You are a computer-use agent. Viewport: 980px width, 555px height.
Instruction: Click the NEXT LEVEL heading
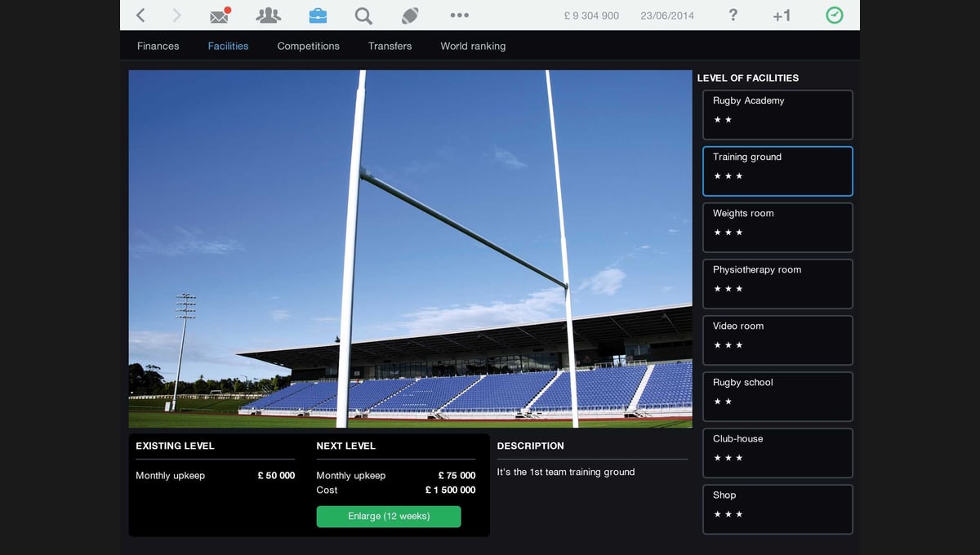[346, 446]
